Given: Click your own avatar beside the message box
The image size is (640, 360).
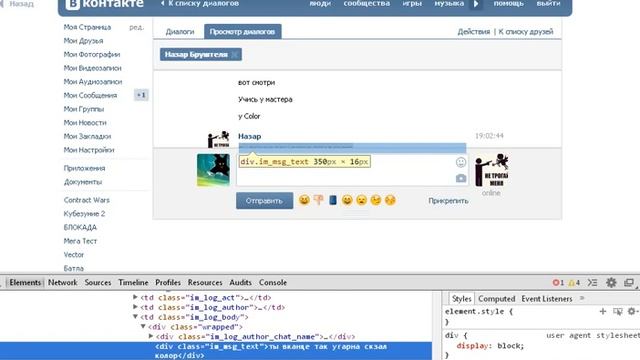Looking at the screenshot, I should pyautogui.click(x=213, y=170).
